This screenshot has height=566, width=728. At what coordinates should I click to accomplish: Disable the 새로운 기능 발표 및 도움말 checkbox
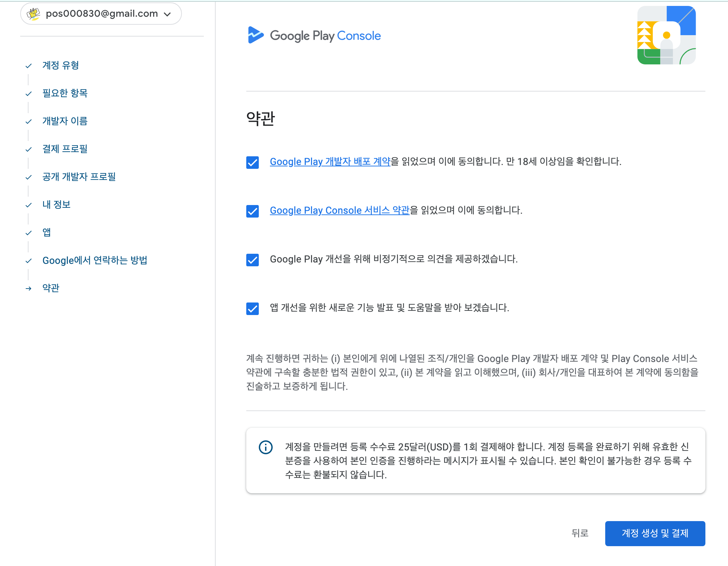pyautogui.click(x=253, y=309)
